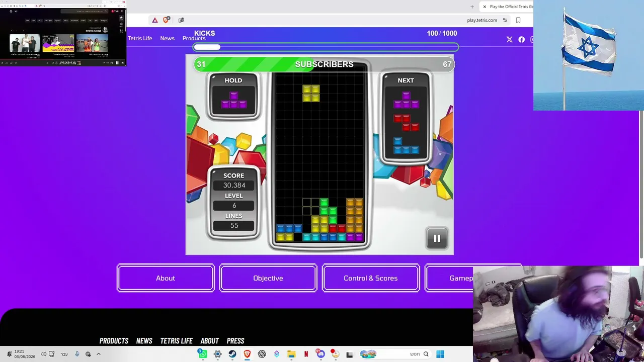
Task: Click the NEXT pieces queue
Action: click(x=406, y=119)
